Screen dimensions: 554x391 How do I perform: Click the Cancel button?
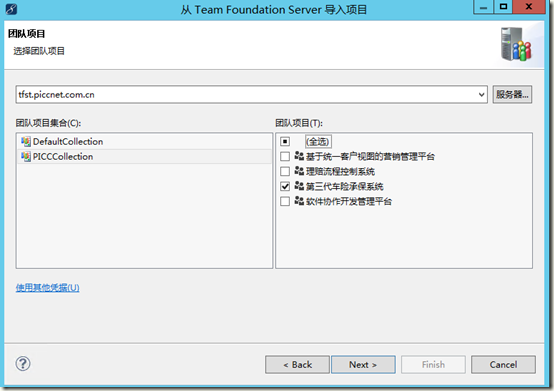(x=503, y=365)
